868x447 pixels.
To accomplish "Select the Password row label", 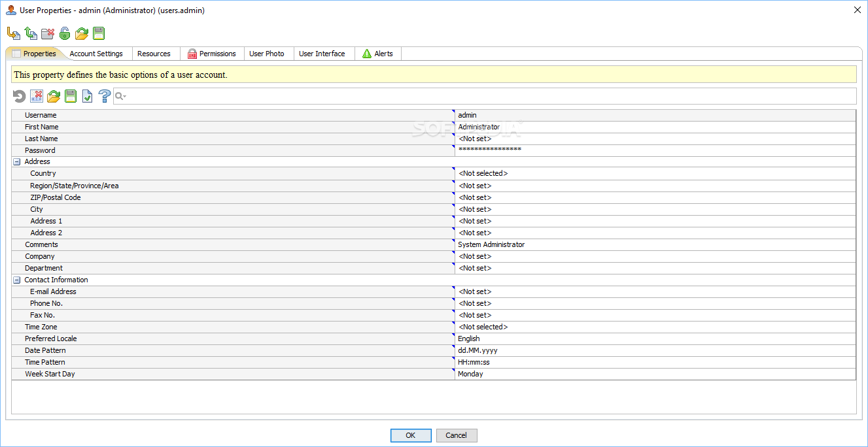I will click(x=40, y=150).
